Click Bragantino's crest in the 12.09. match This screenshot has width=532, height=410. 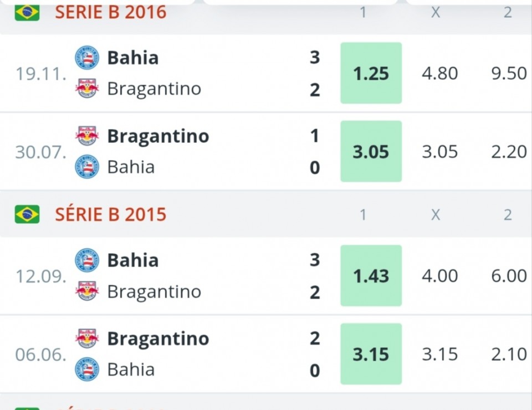coord(87,291)
